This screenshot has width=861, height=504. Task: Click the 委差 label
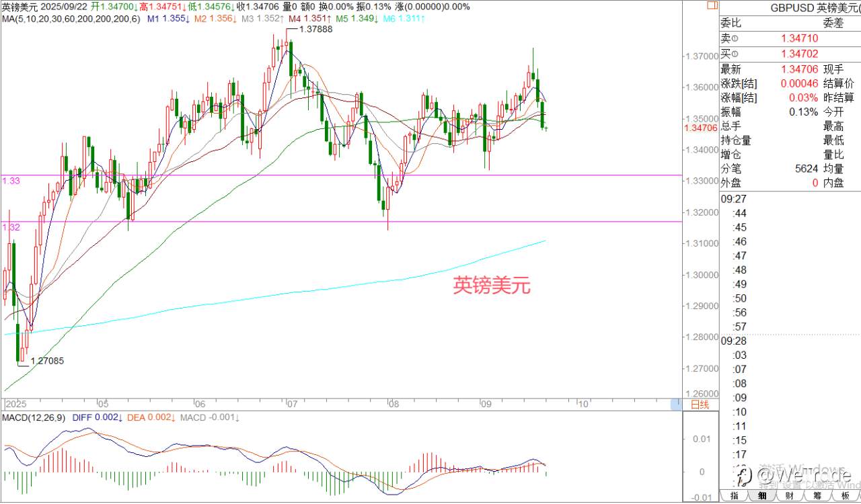[833, 23]
